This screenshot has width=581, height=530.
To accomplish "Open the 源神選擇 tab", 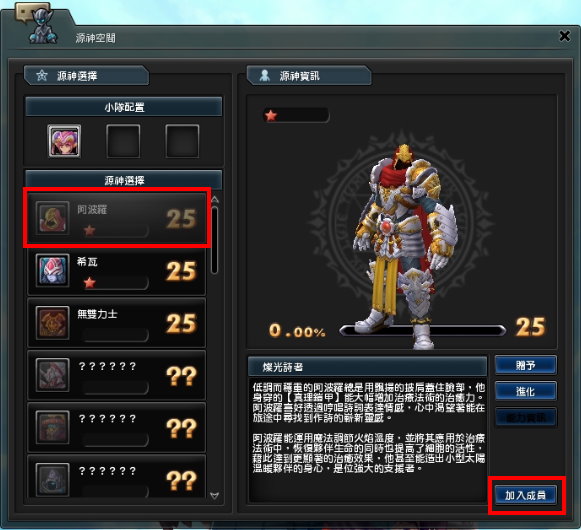I will click(86, 76).
